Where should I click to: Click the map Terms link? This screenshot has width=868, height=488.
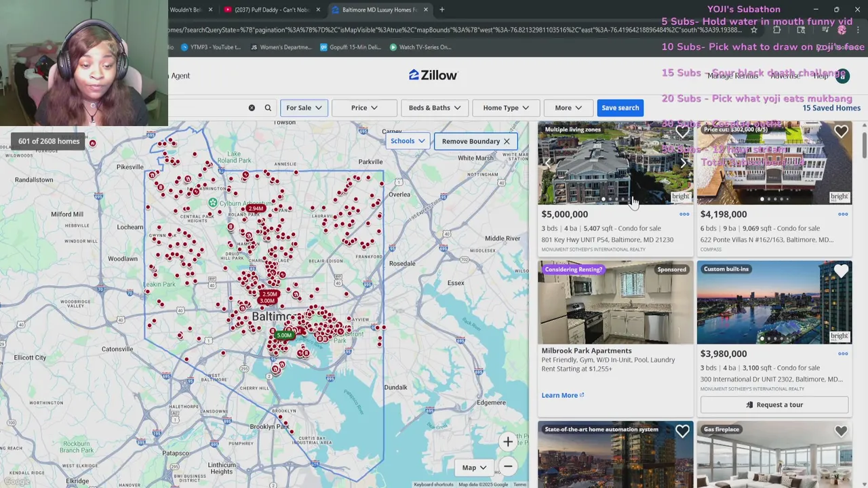pos(519,485)
